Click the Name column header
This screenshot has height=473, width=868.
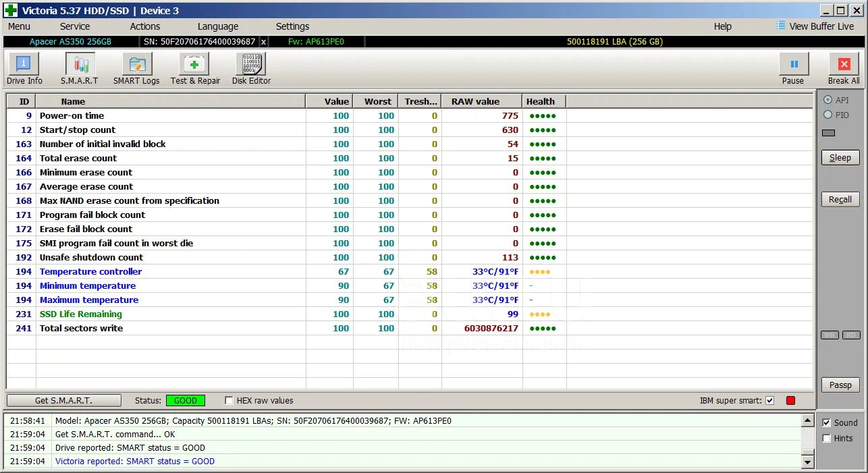tap(171, 101)
